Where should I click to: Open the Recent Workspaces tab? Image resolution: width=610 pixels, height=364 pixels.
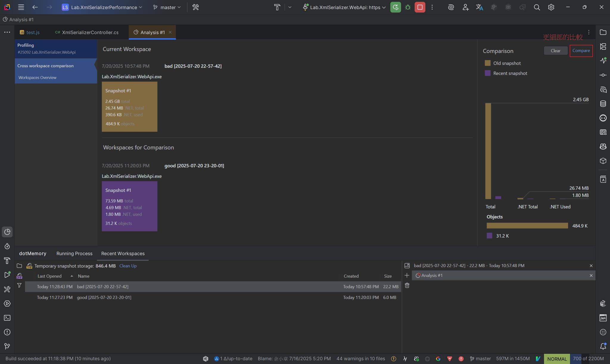pyautogui.click(x=123, y=253)
